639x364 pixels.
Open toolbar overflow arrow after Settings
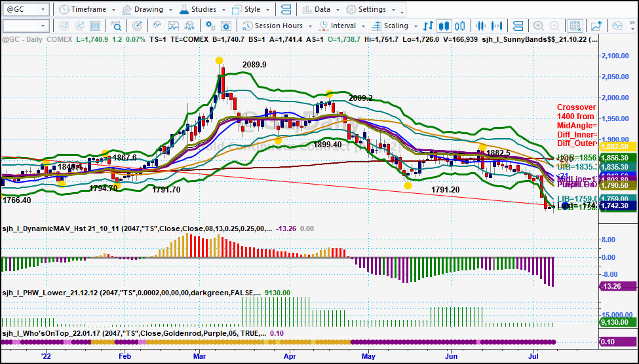pos(402,12)
